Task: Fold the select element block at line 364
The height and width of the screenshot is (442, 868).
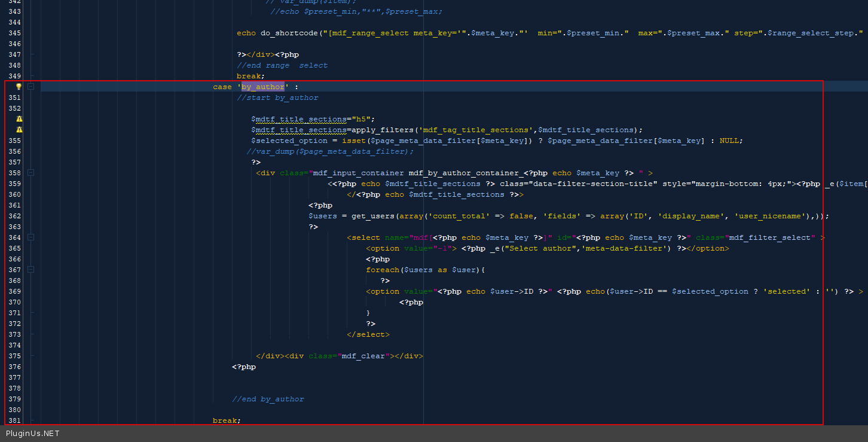Action: pyautogui.click(x=31, y=237)
